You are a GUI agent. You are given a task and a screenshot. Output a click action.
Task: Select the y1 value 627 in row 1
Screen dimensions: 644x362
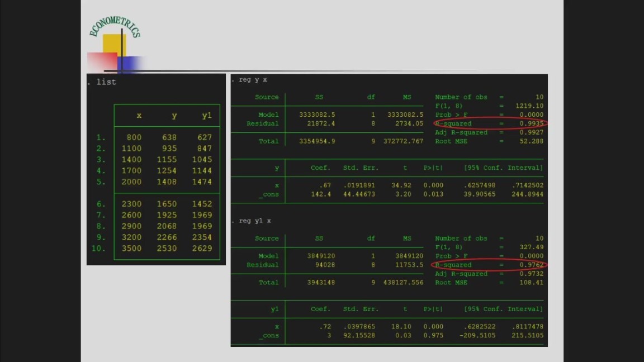click(x=205, y=137)
